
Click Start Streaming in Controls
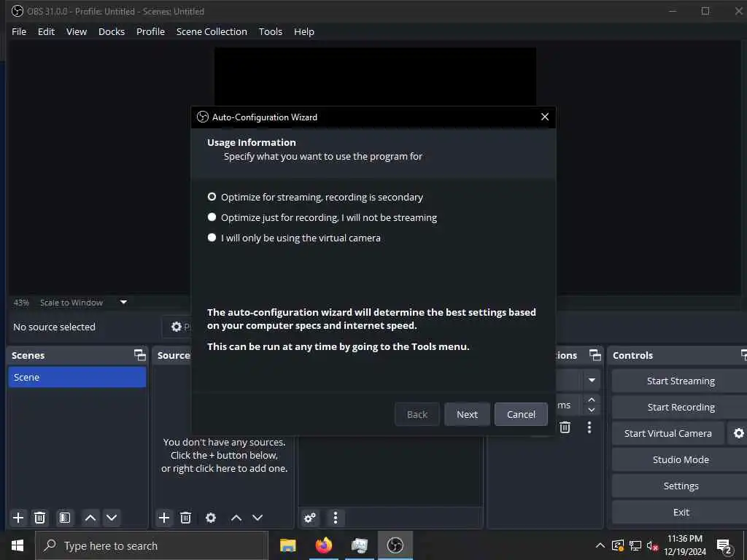click(x=681, y=381)
